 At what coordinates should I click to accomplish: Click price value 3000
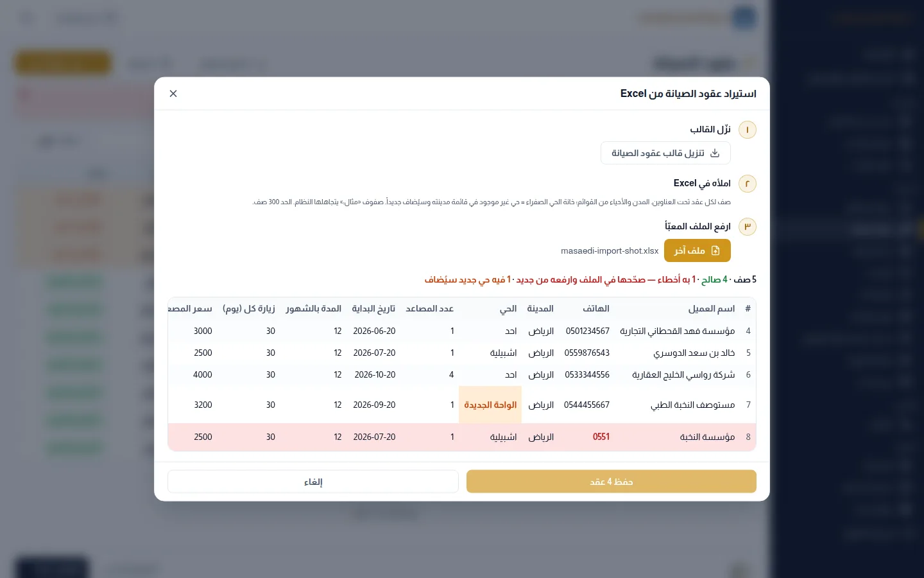pos(203,331)
